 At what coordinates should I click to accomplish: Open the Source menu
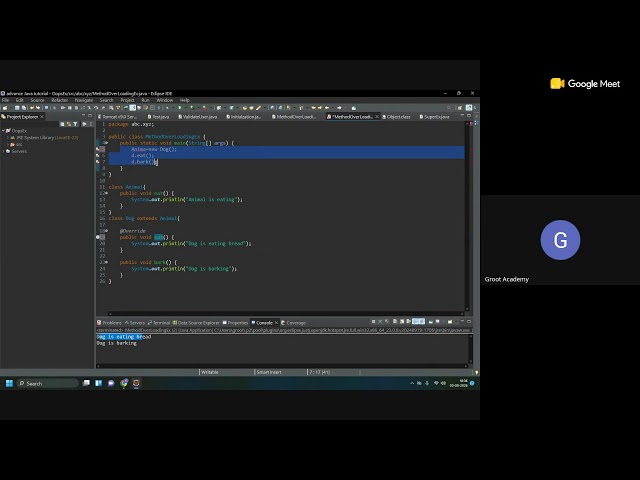(x=37, y=100)
